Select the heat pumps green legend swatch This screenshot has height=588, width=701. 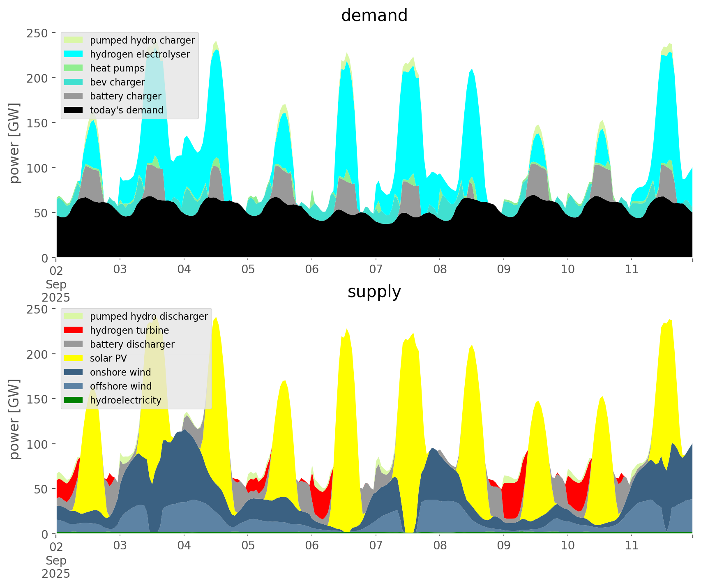74,68
